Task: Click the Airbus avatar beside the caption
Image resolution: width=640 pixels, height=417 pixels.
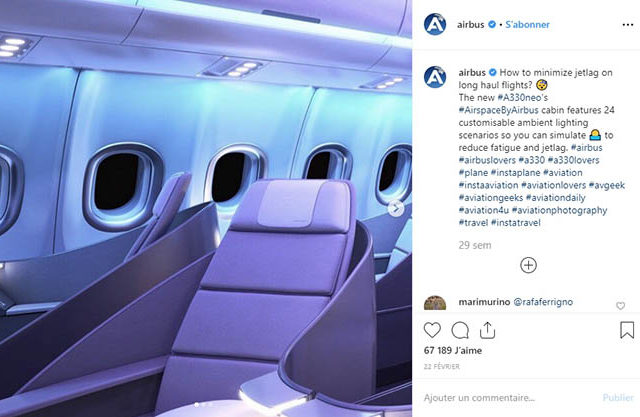Action: pos(435,77)
